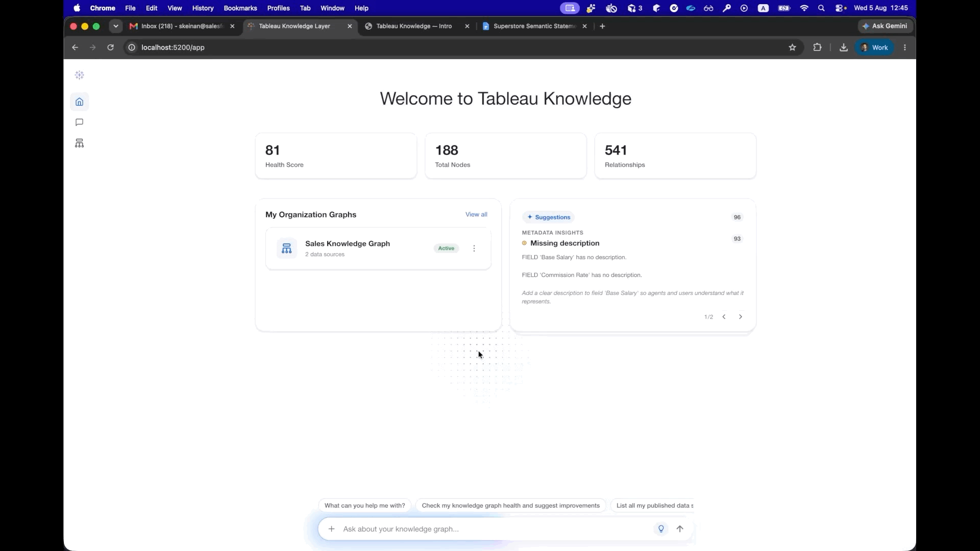Click the 96 suggestions count badge
This screenshot has height=551, width=980.
[737, 217]
